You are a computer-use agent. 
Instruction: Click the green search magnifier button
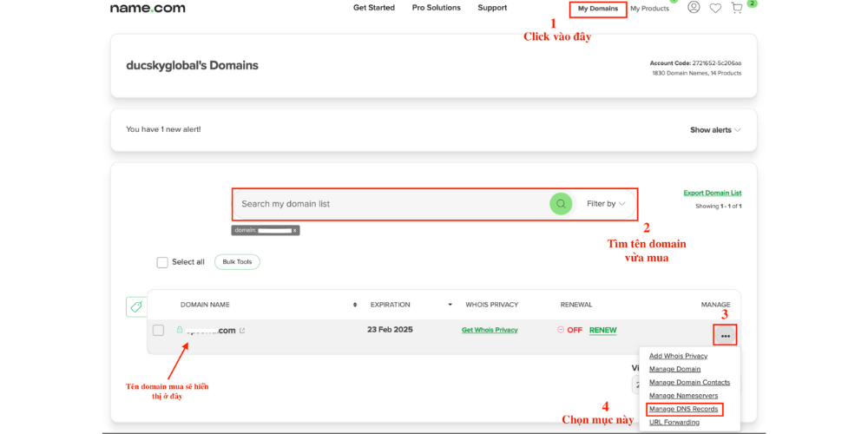[561, 204]
